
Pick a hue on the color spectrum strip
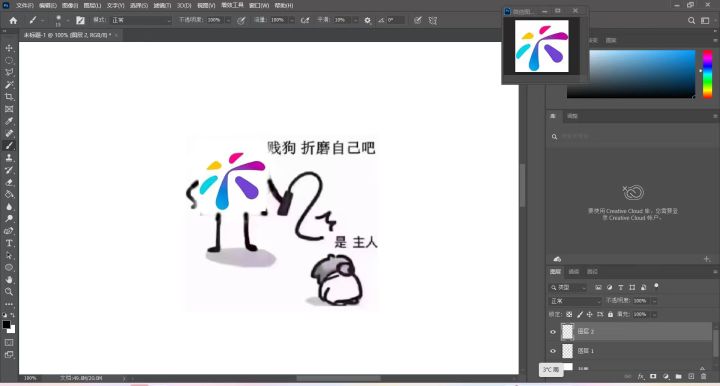click(708, 73)
